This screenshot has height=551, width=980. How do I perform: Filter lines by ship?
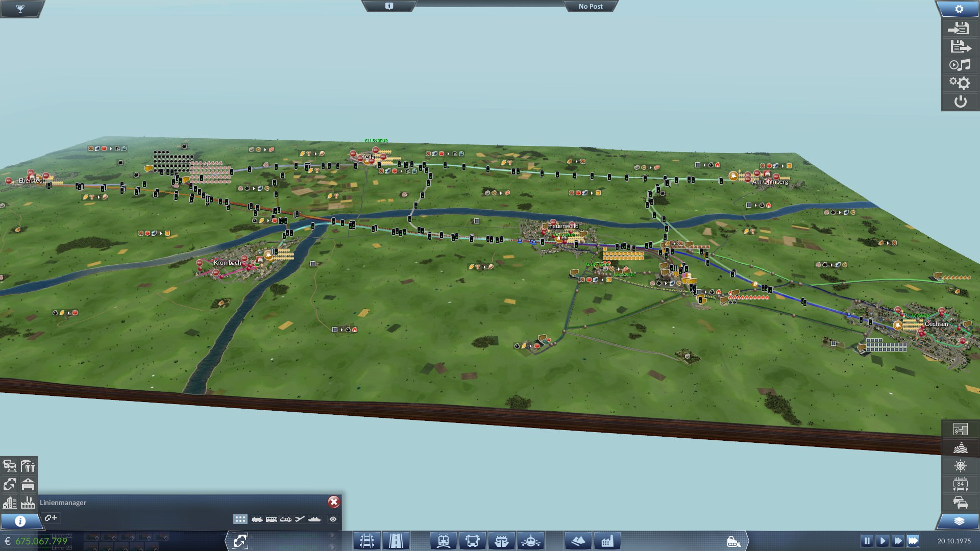pyautogui.click(x=314, y=519)
